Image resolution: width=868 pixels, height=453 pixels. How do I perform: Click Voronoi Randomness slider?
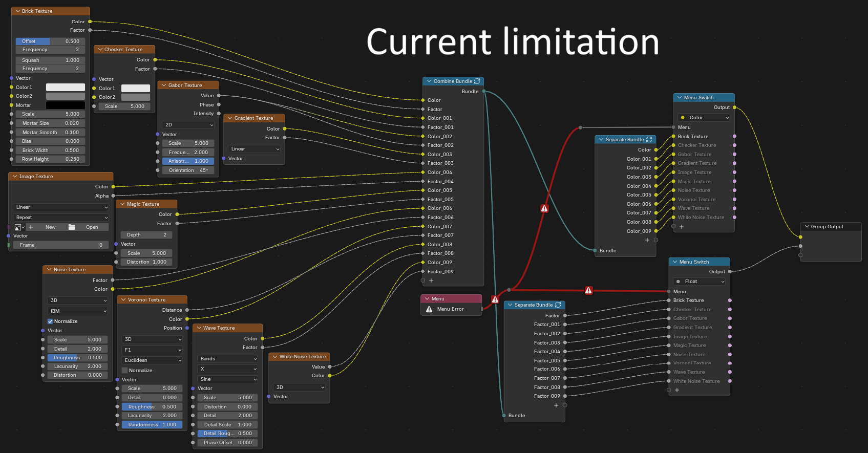[152, 425]
